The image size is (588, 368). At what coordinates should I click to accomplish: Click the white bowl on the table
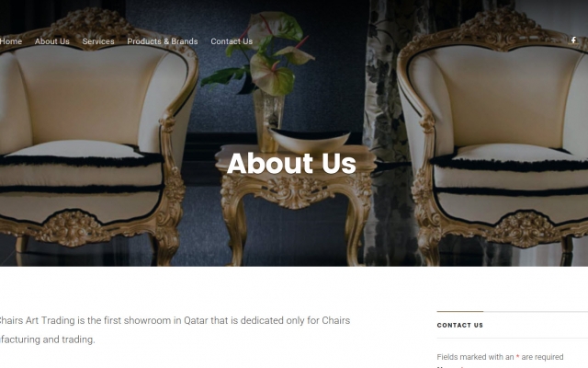pyautogui.click(x=309, y=140)
